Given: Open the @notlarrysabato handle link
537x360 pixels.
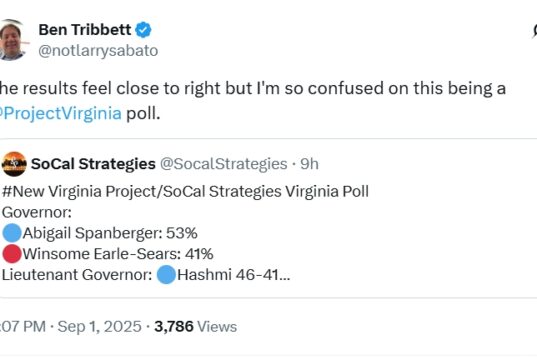Looking at the screenshot, I should click(98, 51).
